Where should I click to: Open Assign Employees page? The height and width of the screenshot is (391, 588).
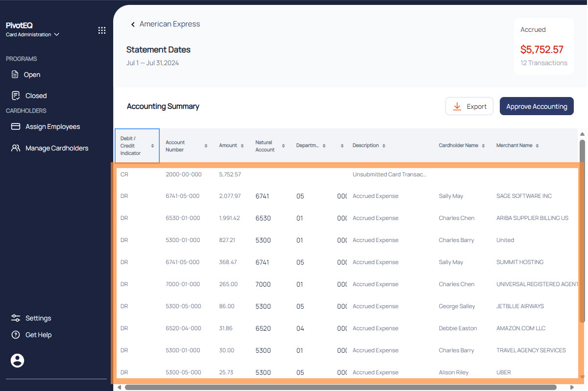tap(52, 127)
